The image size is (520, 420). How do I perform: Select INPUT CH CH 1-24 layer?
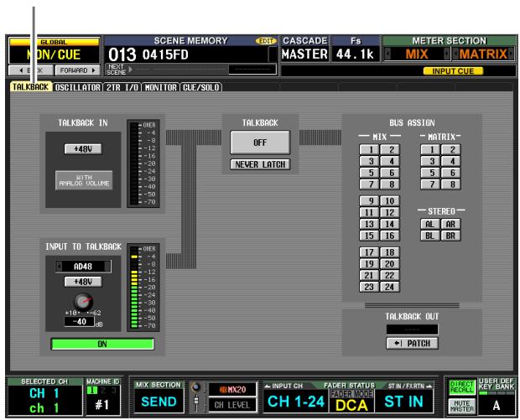pyautogui.click(x=296, y=401)
